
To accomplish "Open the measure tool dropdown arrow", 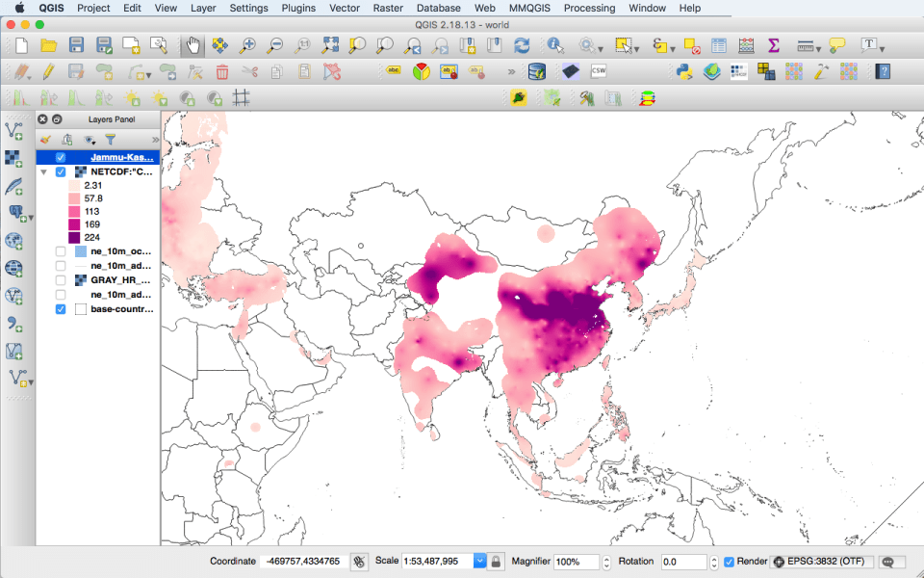I will 818,49.
